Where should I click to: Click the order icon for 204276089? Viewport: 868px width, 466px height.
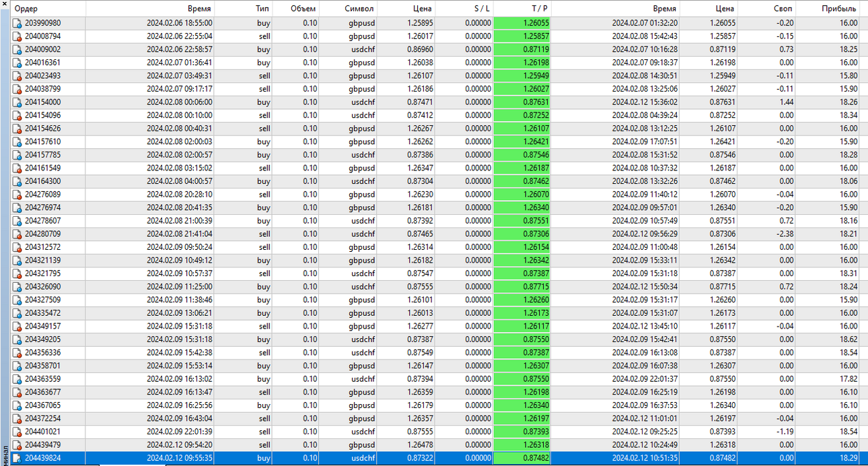coord(17,195)
